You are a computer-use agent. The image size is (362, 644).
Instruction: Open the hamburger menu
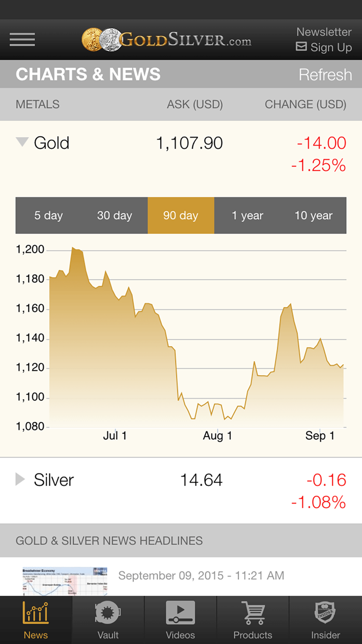click(22, 40)
